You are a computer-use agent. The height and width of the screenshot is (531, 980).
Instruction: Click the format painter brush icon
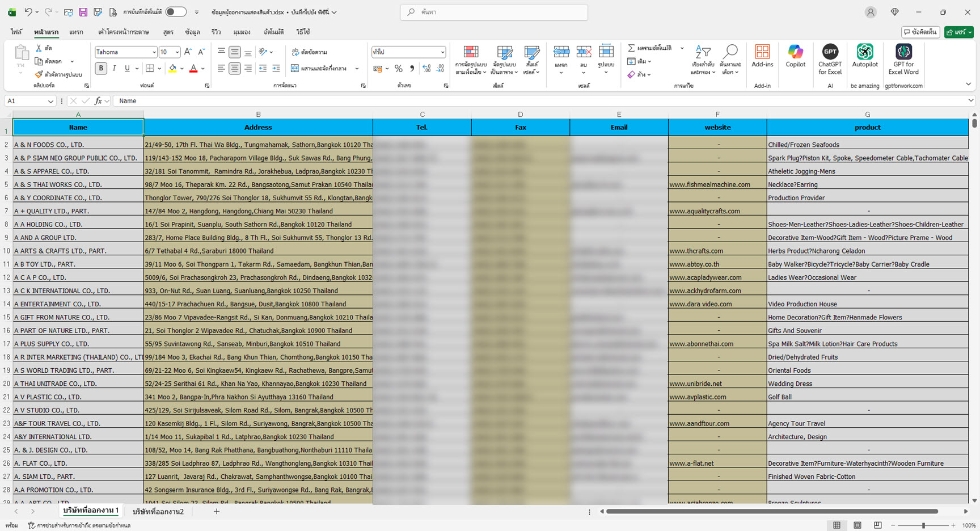(x=39, y=74)
